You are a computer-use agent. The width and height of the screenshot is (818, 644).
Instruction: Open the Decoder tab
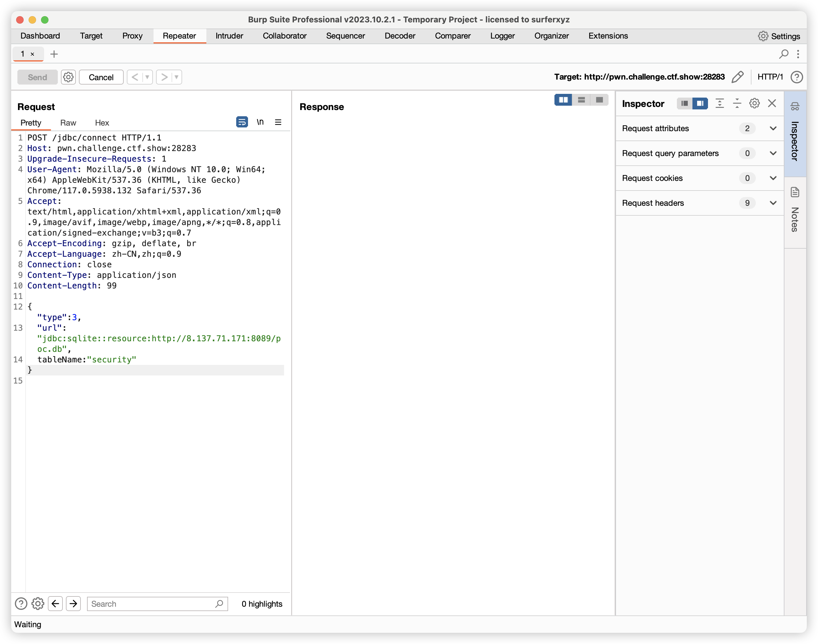coord(400,36)
